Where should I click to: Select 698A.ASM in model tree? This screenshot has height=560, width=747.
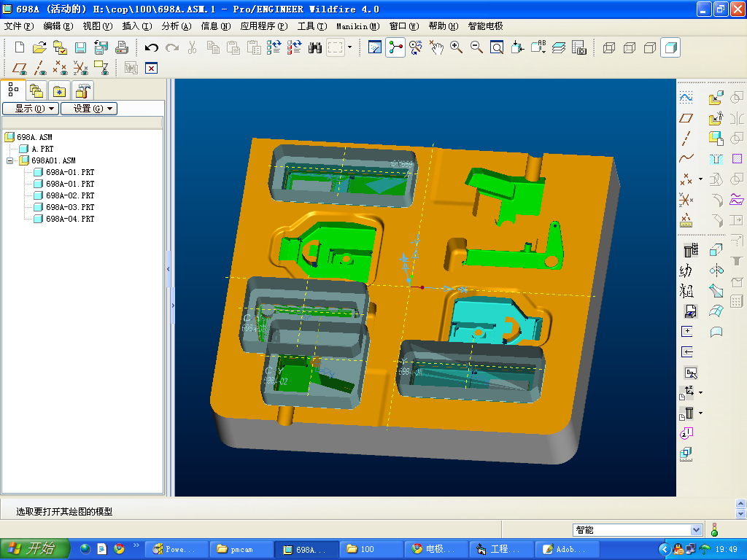click(x=34, y=137)
